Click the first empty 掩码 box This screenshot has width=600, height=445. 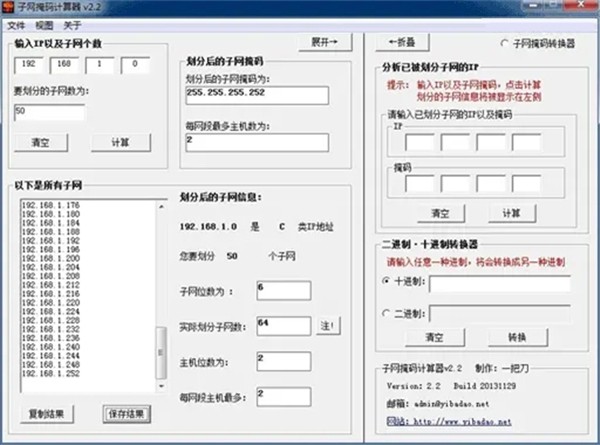click(419, 184)
